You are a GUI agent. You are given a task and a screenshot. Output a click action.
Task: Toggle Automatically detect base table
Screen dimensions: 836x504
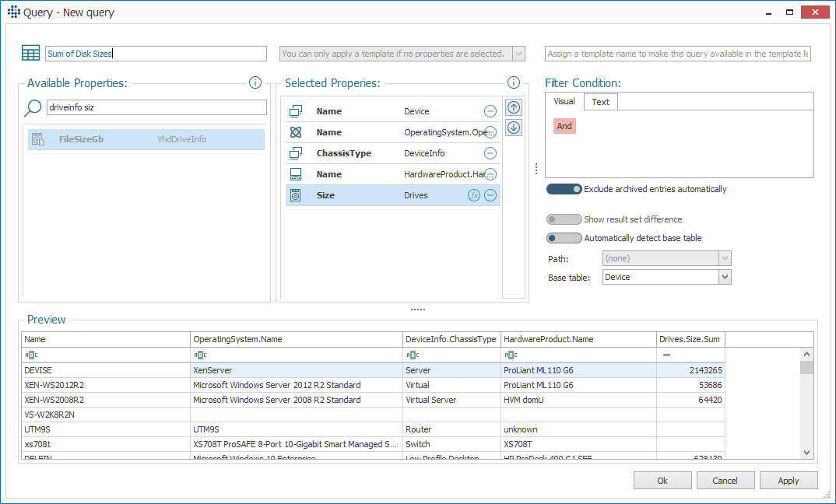click(x=564, y=238)
